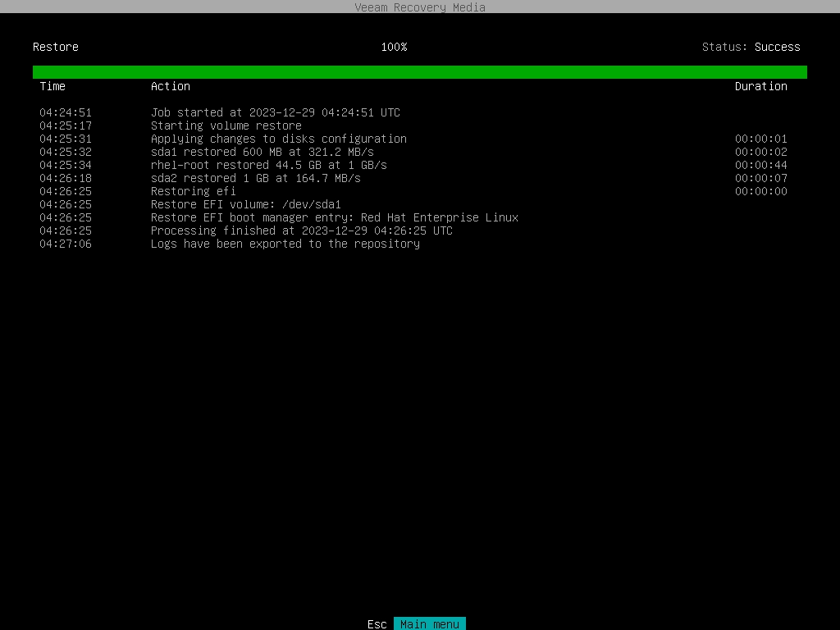Image resolution: width=840 pixels, height=630 pixels.
Task: Select 'Applying changes to disks configuration' entry
Action: (x=278, y=139)
